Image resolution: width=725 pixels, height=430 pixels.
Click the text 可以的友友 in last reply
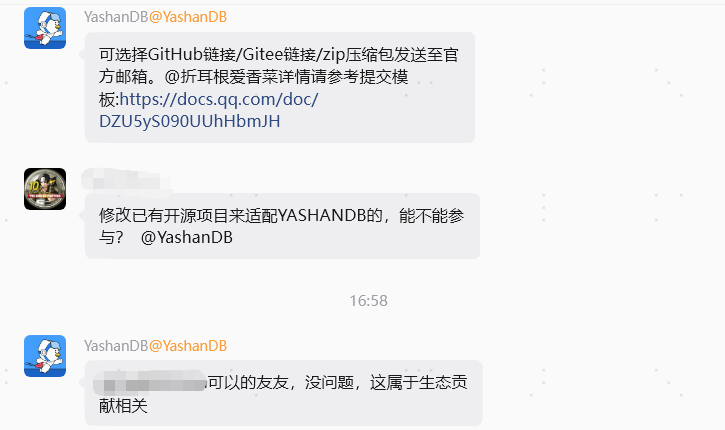point(248,382)
